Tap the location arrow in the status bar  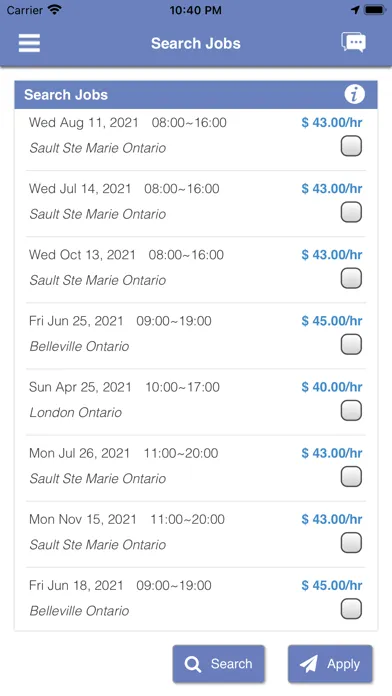[355, 10]
